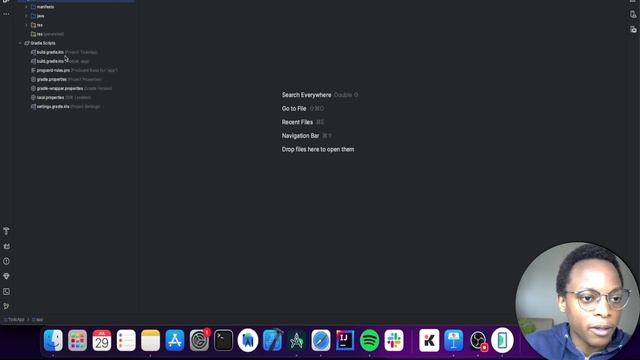Select the java folder
This screenshot has width=640, height=360.
point(38,16)
